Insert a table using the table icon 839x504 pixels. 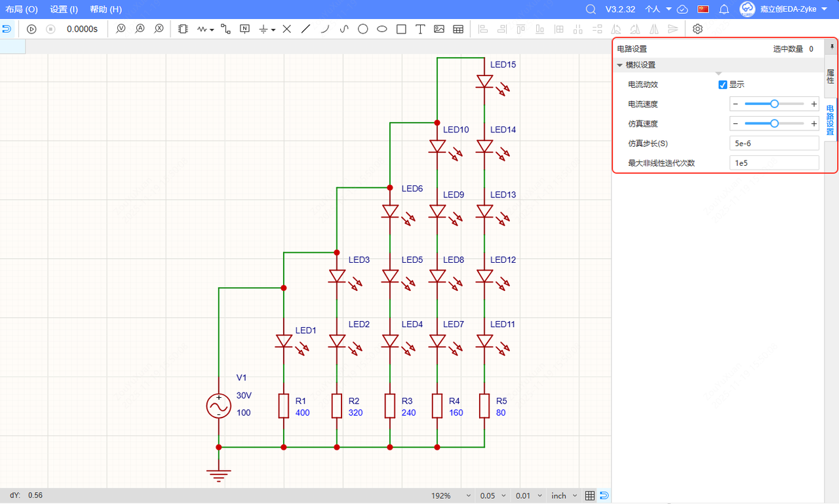coord(458,29)
